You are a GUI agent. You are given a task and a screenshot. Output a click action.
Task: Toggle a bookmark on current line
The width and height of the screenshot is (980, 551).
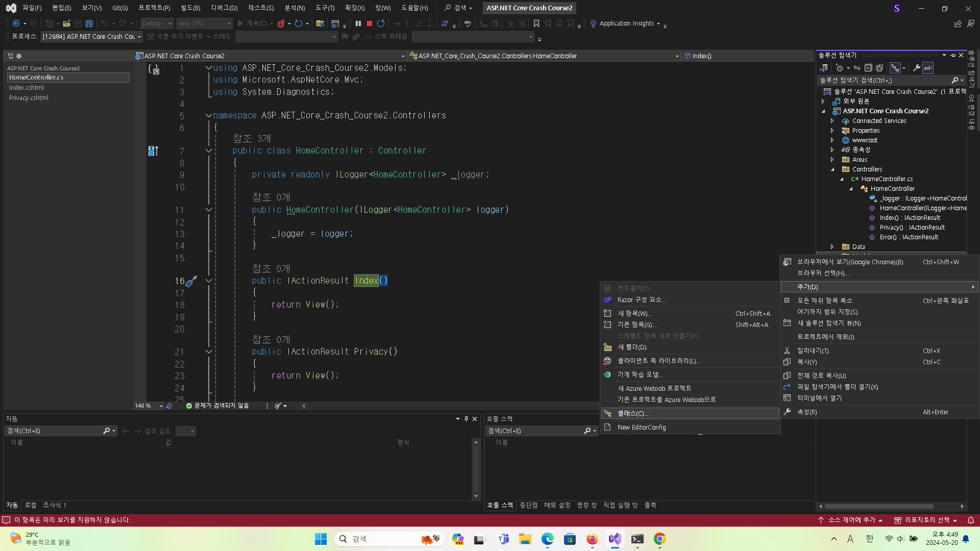pos(536,23)
